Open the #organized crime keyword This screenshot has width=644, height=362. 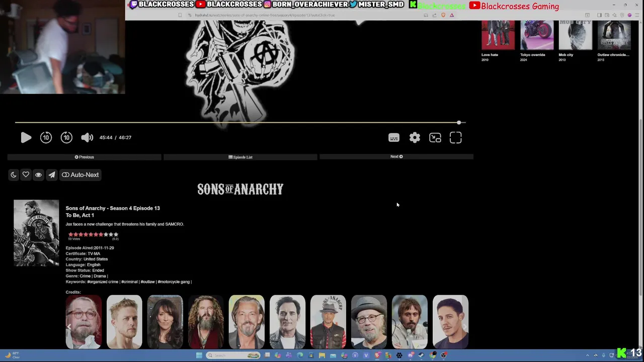point(103,282)
